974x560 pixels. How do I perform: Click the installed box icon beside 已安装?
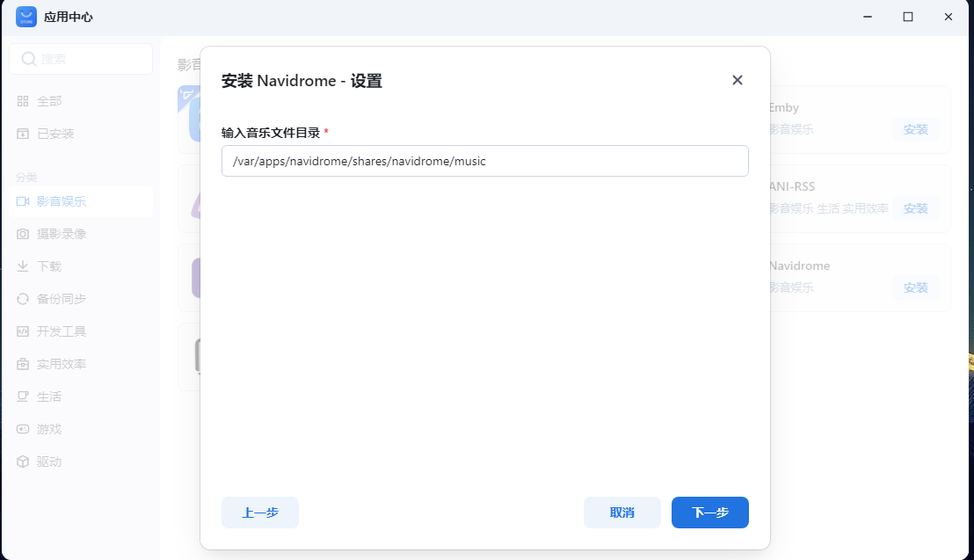click(23, 134)
